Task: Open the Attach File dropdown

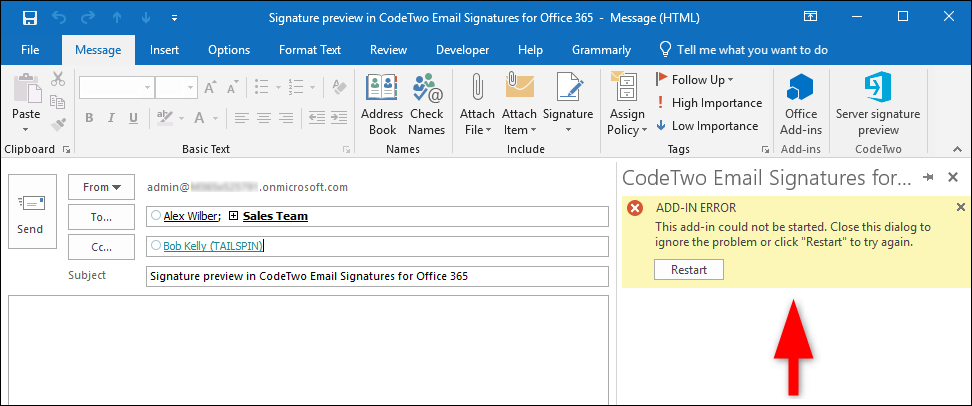Action: click(x=476, y=105)
